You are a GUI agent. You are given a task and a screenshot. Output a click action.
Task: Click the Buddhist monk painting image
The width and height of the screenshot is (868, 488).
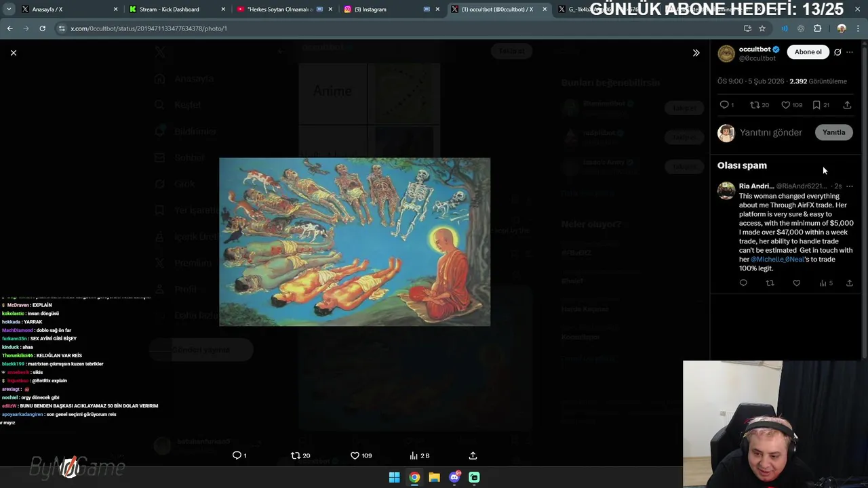coord(355,242)
